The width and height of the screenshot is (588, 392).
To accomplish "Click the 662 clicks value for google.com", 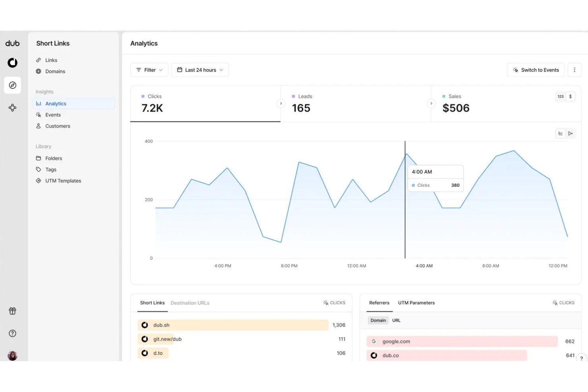I will [x=570, y=342].
